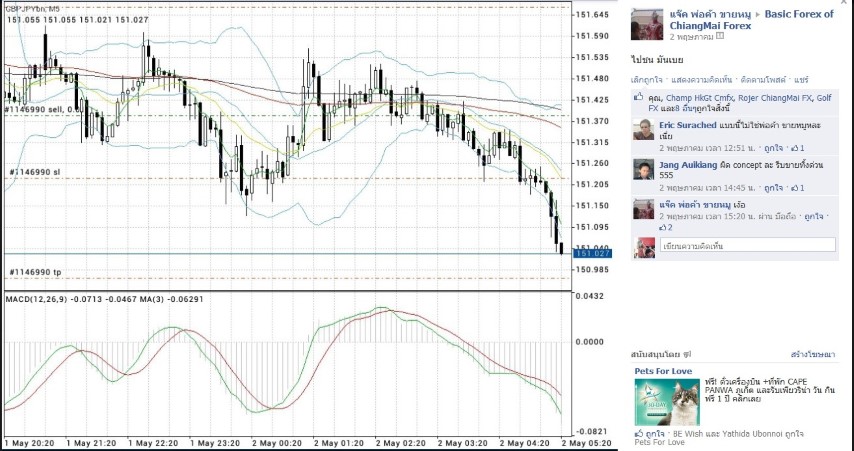Like the 12:51 comment
The image size is (854, 451).
(x=773, y=148)
